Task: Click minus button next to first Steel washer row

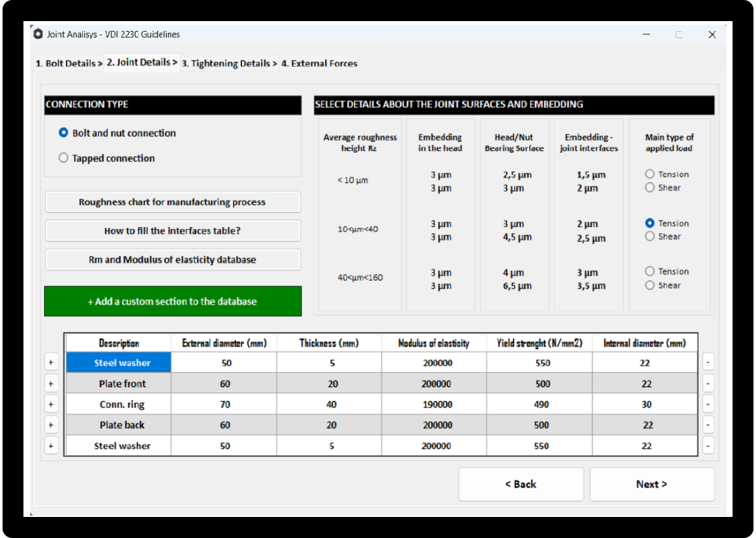Action: point(708,362)
